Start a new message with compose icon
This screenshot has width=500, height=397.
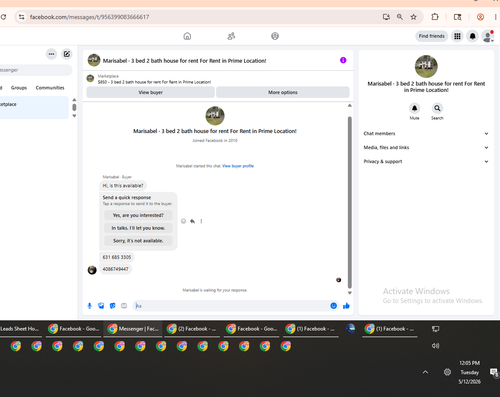click(x=67, y=54)
